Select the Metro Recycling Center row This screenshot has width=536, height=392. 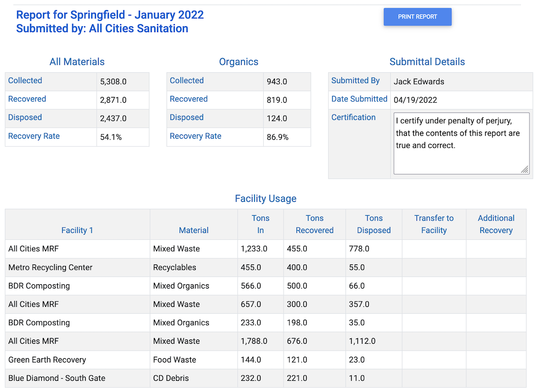click(50, 268)
